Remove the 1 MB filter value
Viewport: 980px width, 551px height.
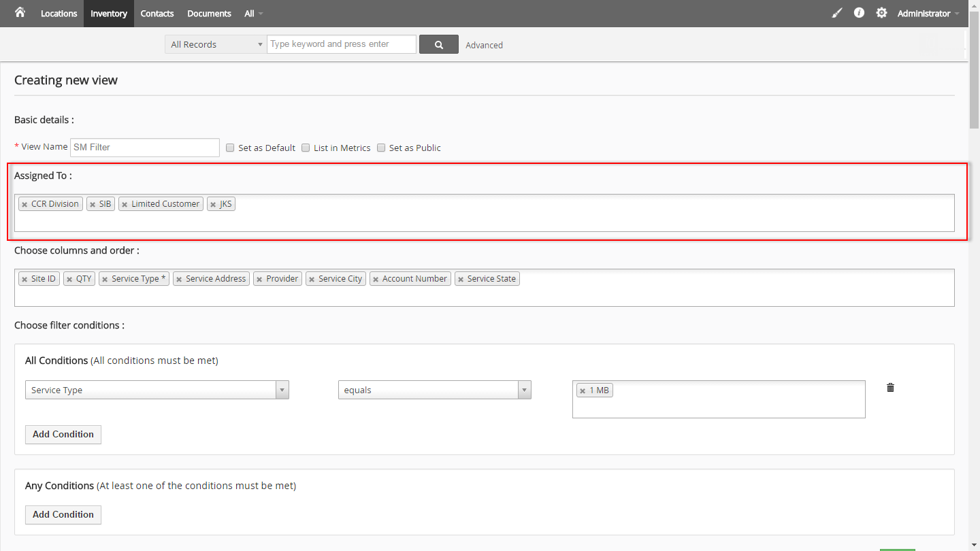583,390
